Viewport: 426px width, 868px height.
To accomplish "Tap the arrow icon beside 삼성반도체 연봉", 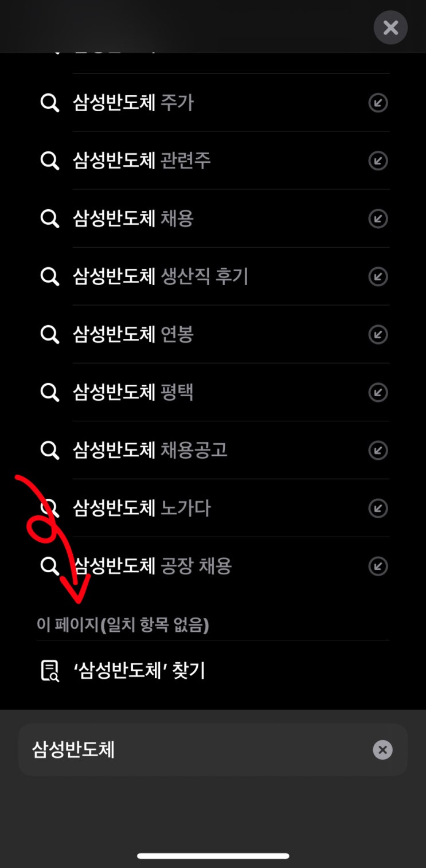I will click(378, 335).
